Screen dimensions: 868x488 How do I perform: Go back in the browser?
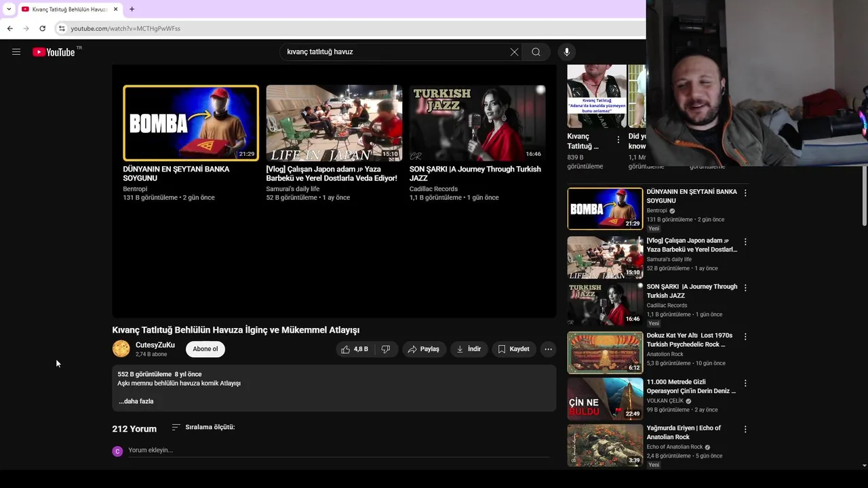pyautogui.click(x=9, y=28)
